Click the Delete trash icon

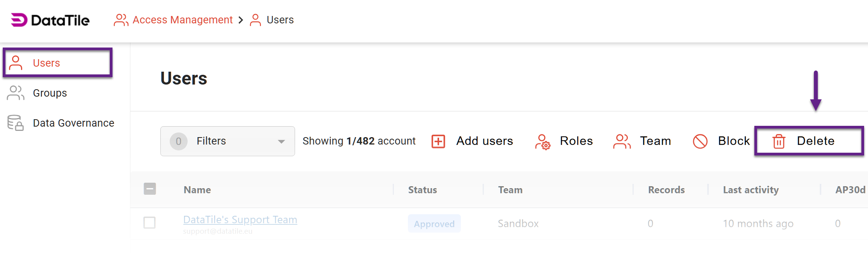(x=778, y=142)
